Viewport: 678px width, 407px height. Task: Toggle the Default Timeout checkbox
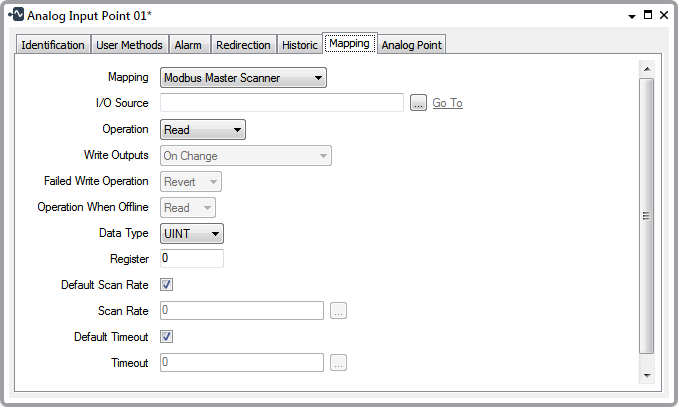pyautogui.click(x=167, y=337)
